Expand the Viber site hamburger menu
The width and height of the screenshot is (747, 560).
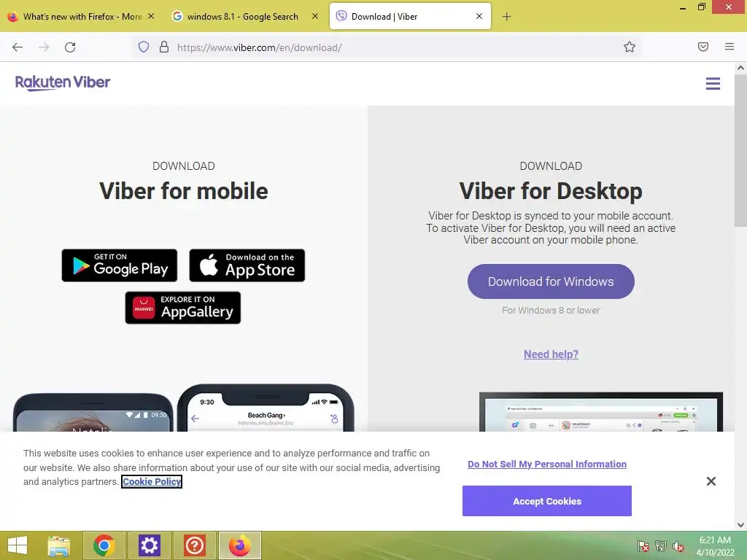point(713,84)
